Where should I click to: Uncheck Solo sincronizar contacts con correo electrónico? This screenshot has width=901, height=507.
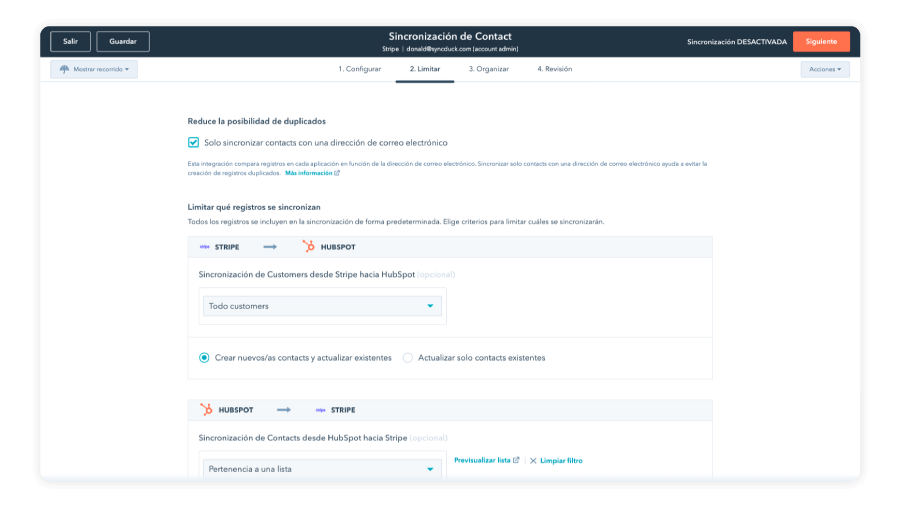point(193,143)
